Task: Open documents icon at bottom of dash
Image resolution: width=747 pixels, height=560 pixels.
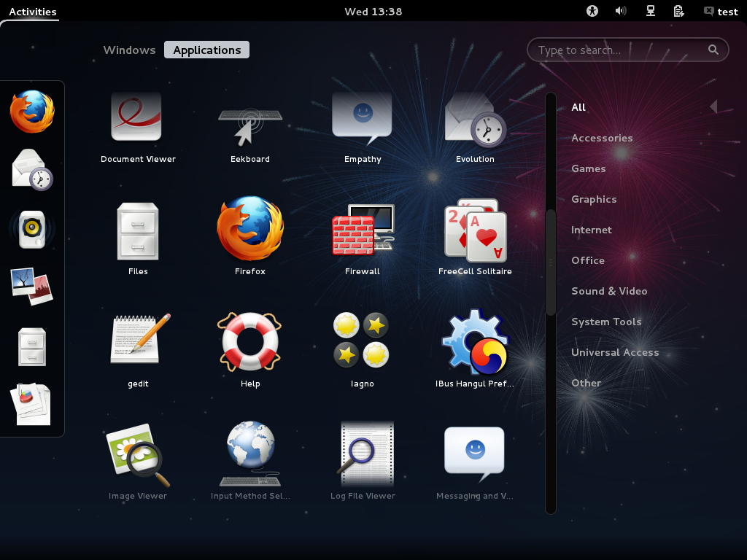Action: 32,404
